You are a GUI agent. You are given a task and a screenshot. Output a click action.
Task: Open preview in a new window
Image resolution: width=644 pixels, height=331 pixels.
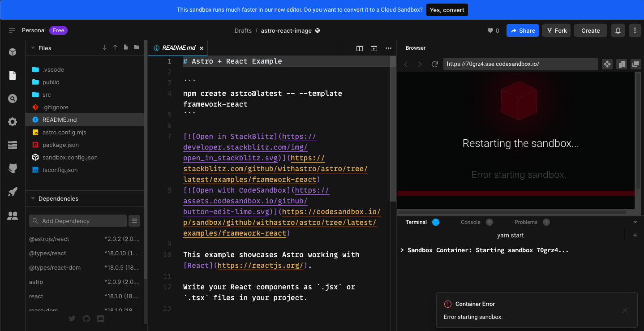click(635, 64)
